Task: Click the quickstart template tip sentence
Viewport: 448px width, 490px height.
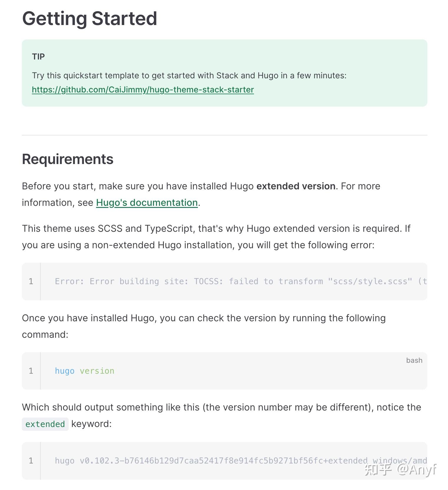Action: [x=189, y=75]
